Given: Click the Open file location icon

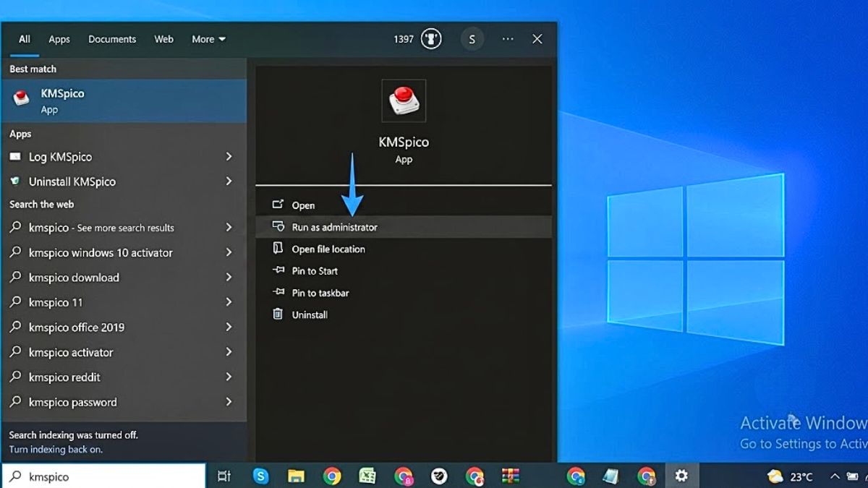Looking at the screenshot, I should 278,248.
